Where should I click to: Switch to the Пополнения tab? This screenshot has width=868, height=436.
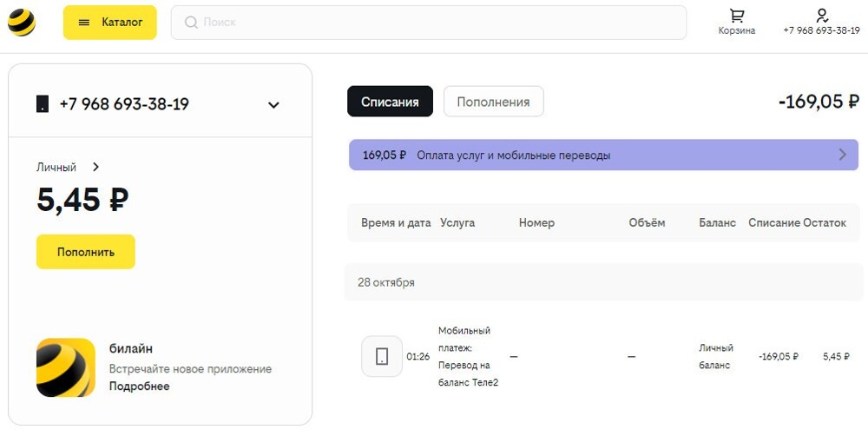click(493, 102)
